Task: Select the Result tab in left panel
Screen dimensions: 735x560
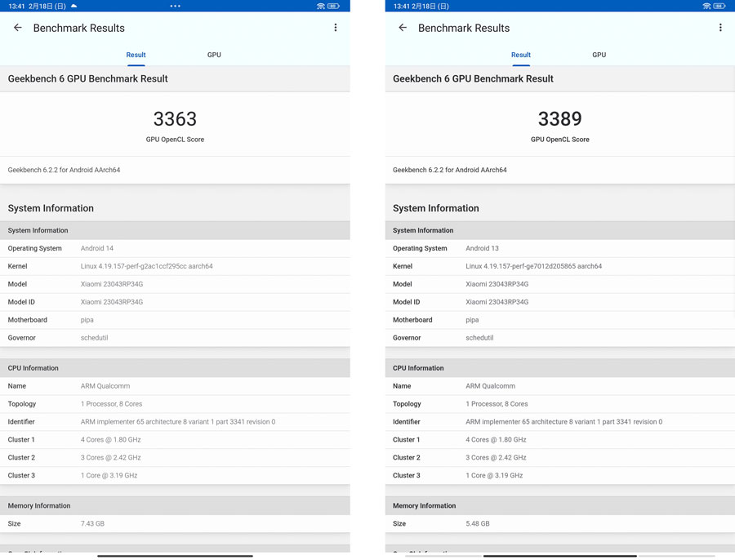Action: (x=136, y=55)
